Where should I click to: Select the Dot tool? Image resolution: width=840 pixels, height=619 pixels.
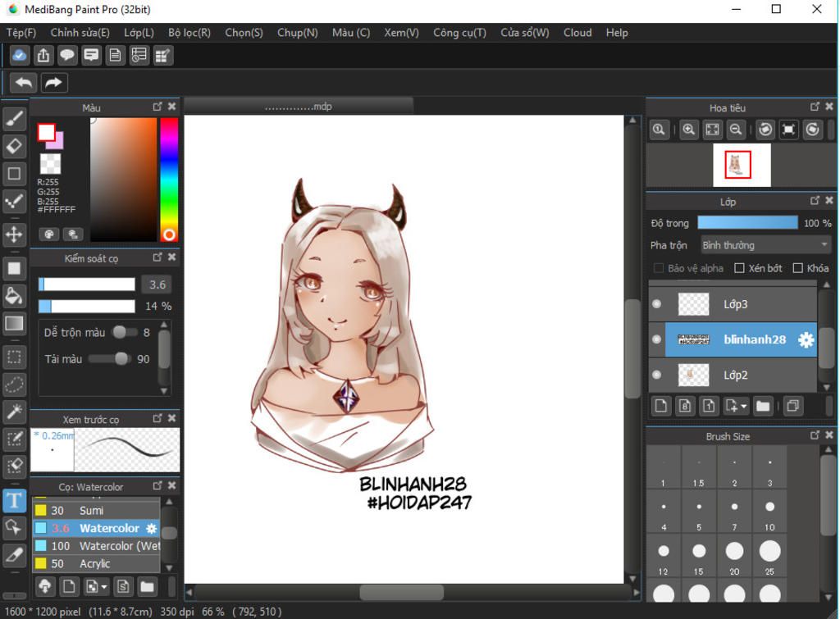[15, 200]
